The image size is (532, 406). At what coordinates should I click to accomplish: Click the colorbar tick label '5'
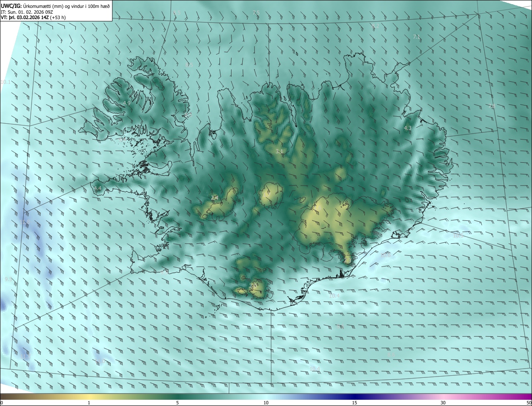(177, 403)
